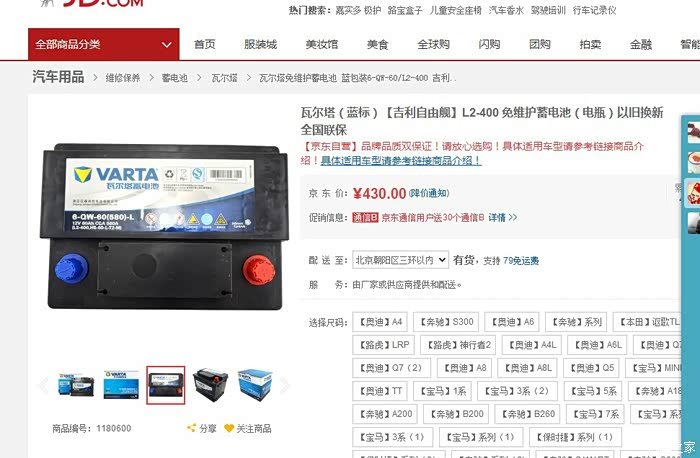This screenshot has width=700, height=458.
Task: Choose the 【宝马】1系 size option
Action: coord(442,391)
